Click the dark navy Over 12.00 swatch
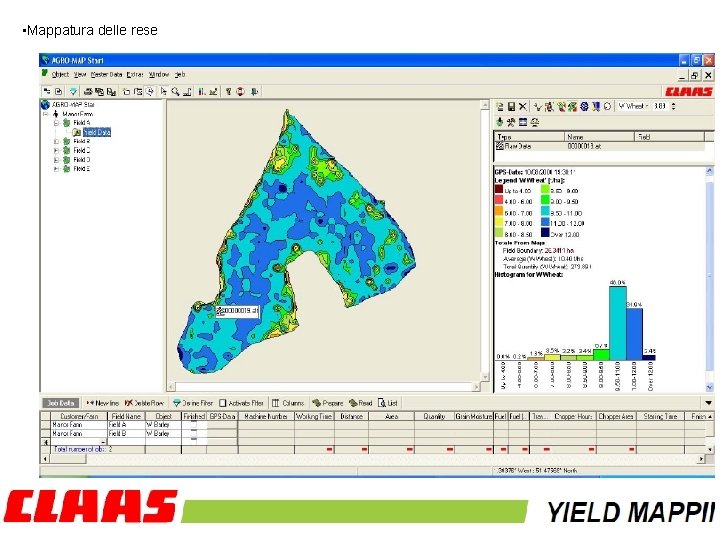The image size is (720, 540). [545, 233]
